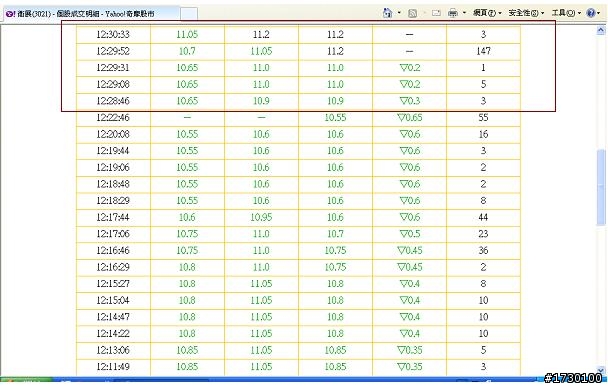Screen dimensions: 608x386
Task: Click volume 23 in the 12:17:06 row
Action: (x=483, y=234)
